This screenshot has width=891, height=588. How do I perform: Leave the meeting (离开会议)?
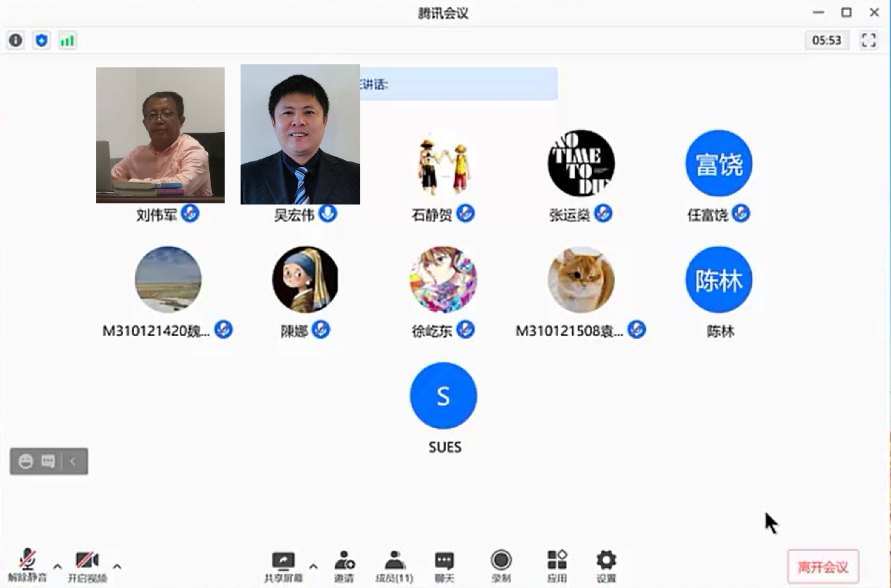pos(823,567)
